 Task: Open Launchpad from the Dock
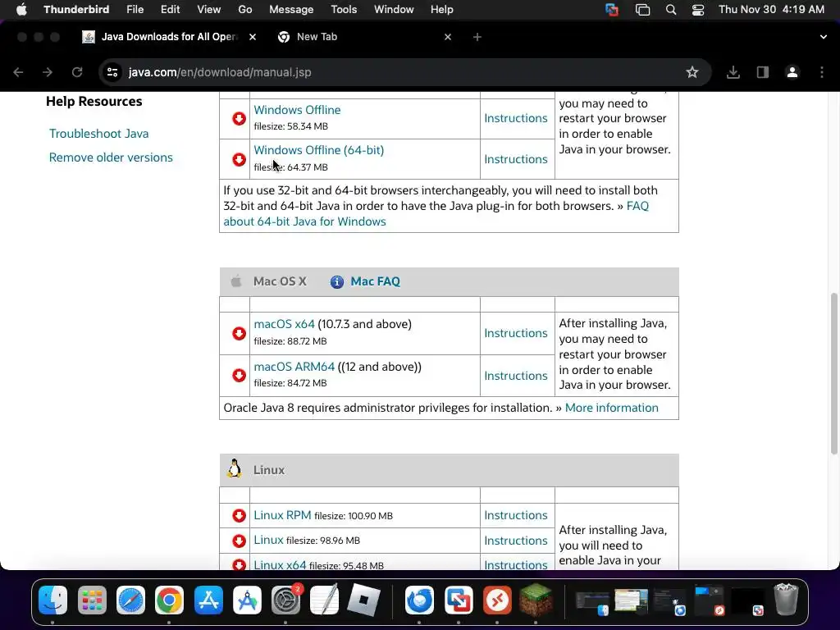92,600
